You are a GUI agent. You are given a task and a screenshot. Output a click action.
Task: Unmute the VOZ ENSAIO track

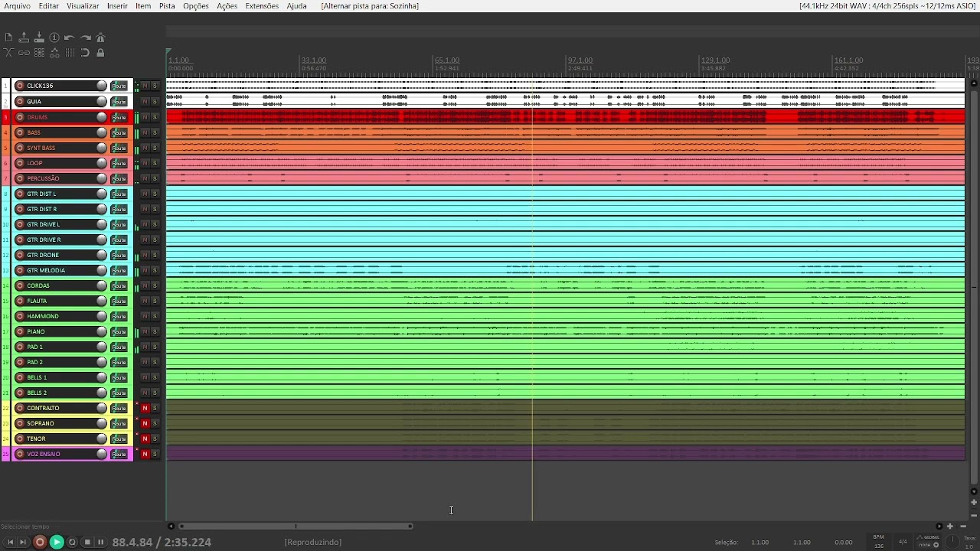pos(145,454)
